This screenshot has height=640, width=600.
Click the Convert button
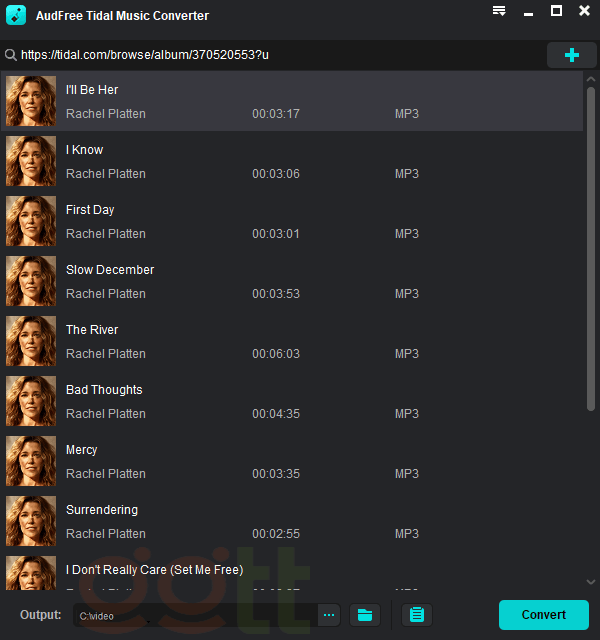pos(543,614)
